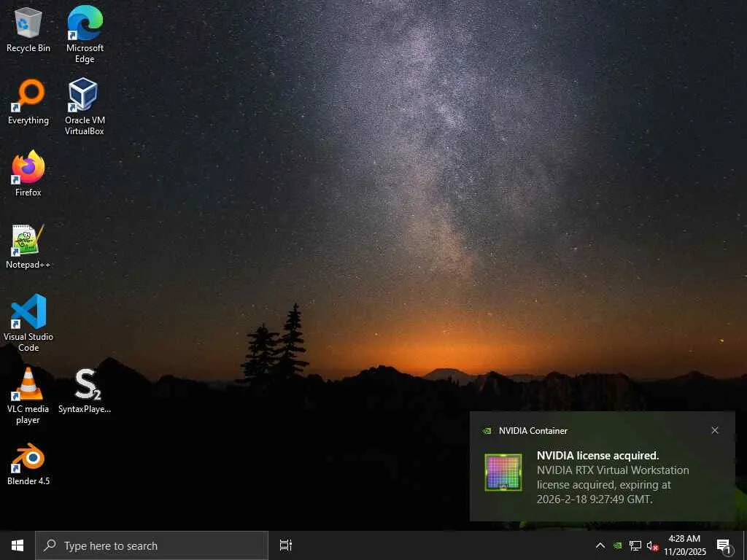Select the Everything search shortcut
This screenshot has height=560, width=747.
pyautogui.click(x=28, y=102)
